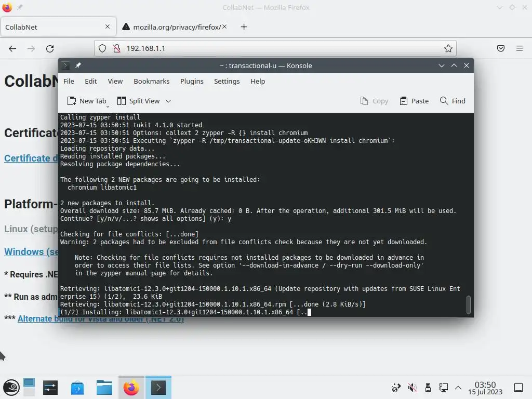Open Konsole Plugins menu

coord(192,82)
